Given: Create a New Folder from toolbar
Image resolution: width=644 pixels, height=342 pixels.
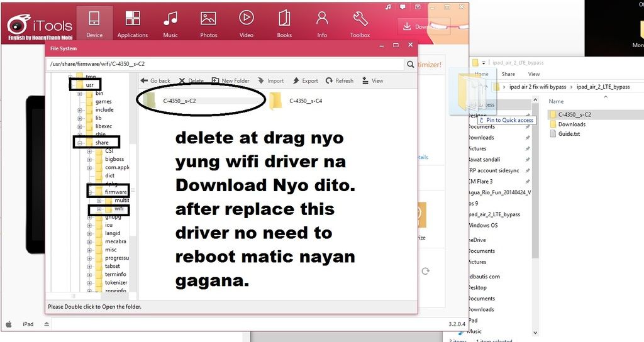Looking at the screenshot, I should click(230, 81).
